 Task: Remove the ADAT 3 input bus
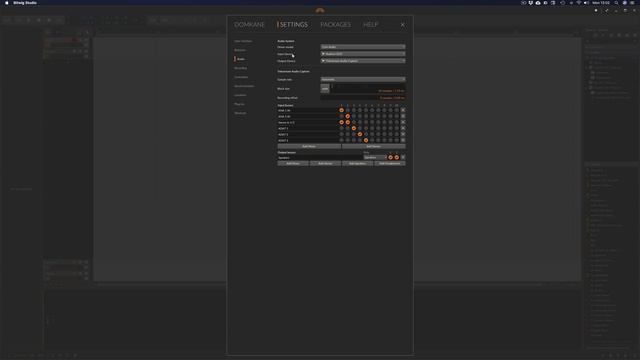click(403, 140)
